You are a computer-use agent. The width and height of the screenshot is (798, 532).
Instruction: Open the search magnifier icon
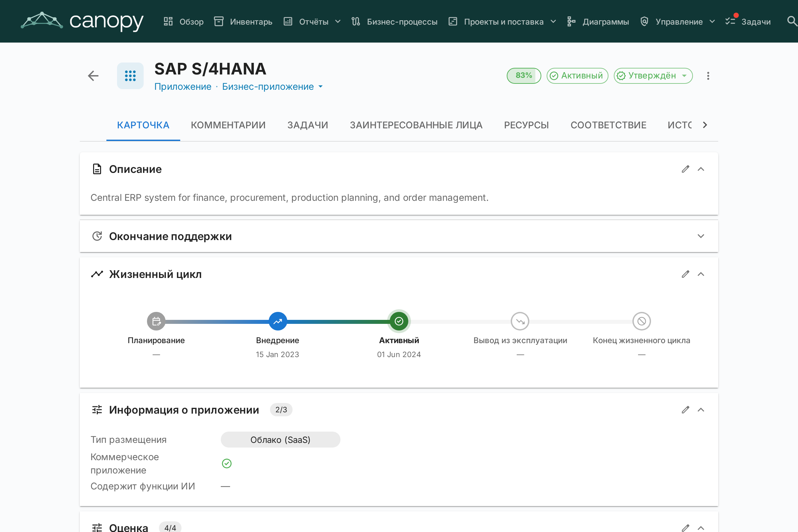coord(792,21)
